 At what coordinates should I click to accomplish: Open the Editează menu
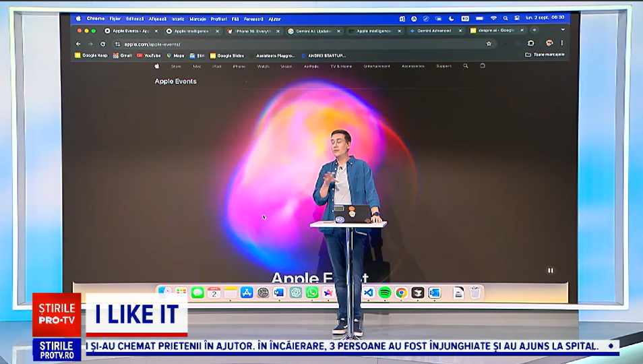135,19
